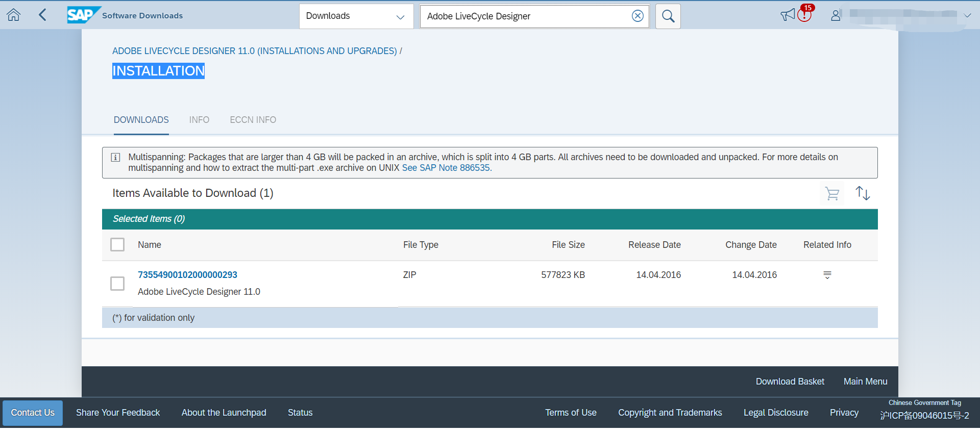Open the Downloads category dropdown
The image size is (980, 432).
coord(356,16)
